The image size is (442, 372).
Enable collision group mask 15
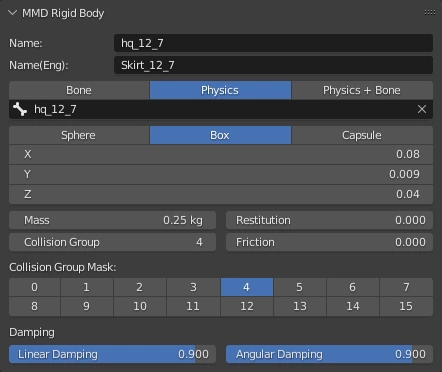(x=406, y=306)
